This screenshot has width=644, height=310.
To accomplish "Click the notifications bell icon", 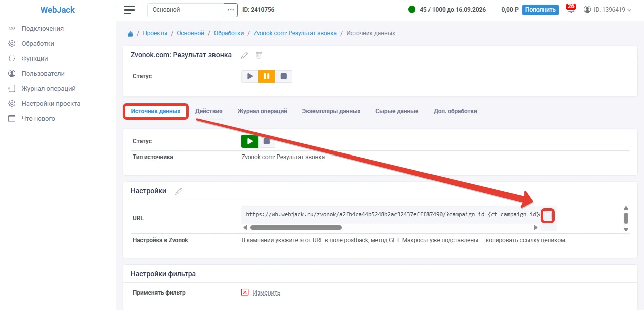I will pos(571,9).
